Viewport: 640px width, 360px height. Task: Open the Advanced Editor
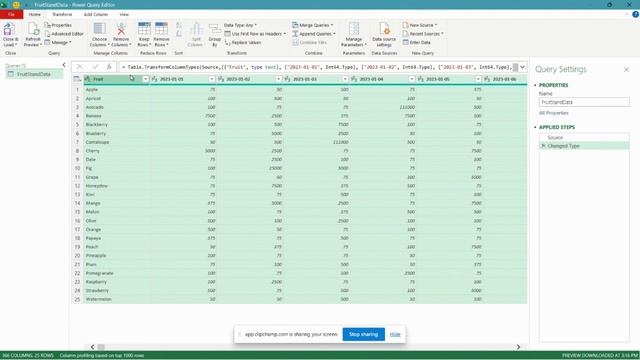pyautogui.click(x=64, y=34)
